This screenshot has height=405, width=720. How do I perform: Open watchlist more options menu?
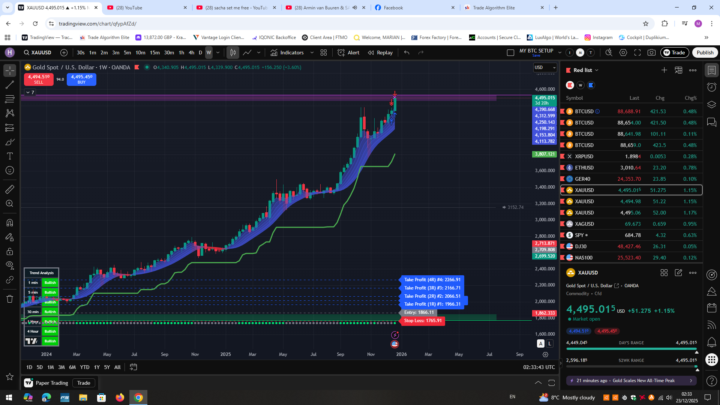pos(692,70)
